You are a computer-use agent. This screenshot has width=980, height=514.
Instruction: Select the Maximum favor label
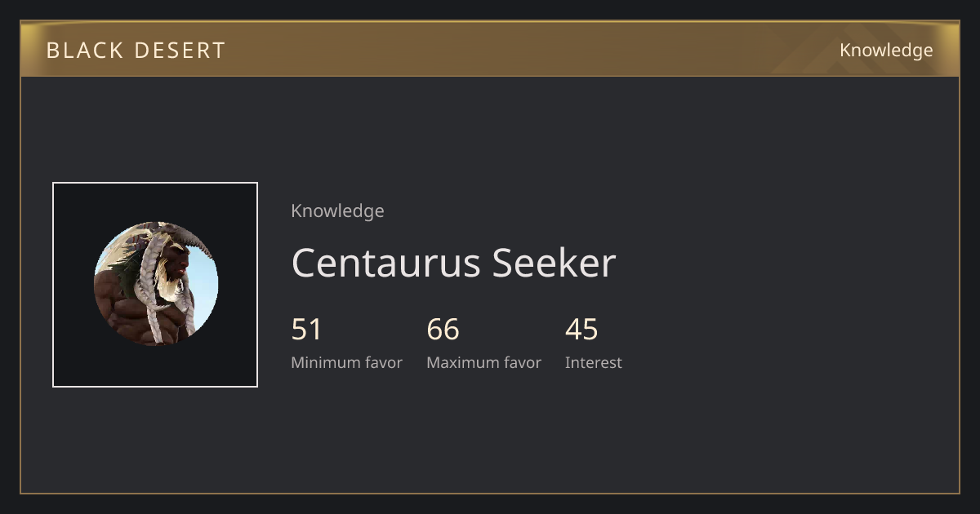click(483, 362)
